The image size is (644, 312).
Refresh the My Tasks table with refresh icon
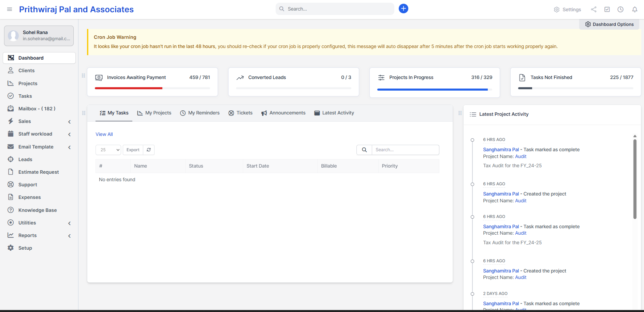(149, 150)
